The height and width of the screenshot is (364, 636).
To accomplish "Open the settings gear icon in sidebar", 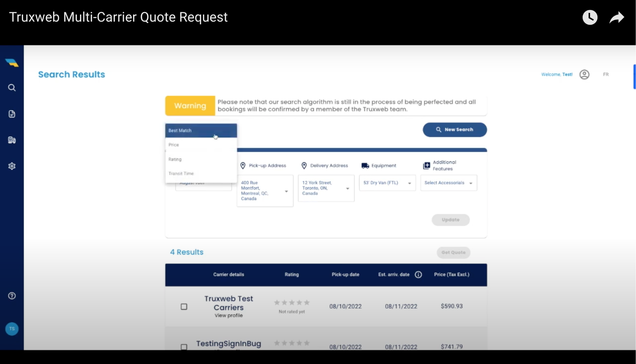I will [x=12, y=166].
